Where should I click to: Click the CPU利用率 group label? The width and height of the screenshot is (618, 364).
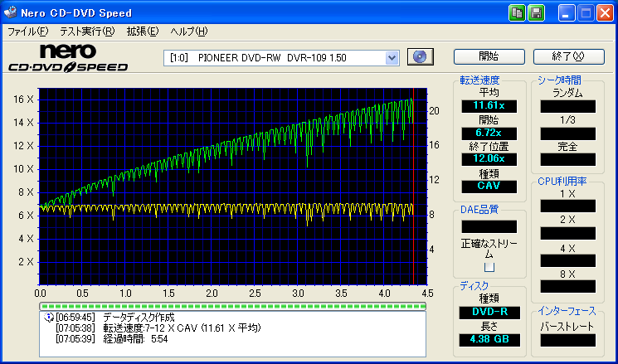click(x=562, y=182)
